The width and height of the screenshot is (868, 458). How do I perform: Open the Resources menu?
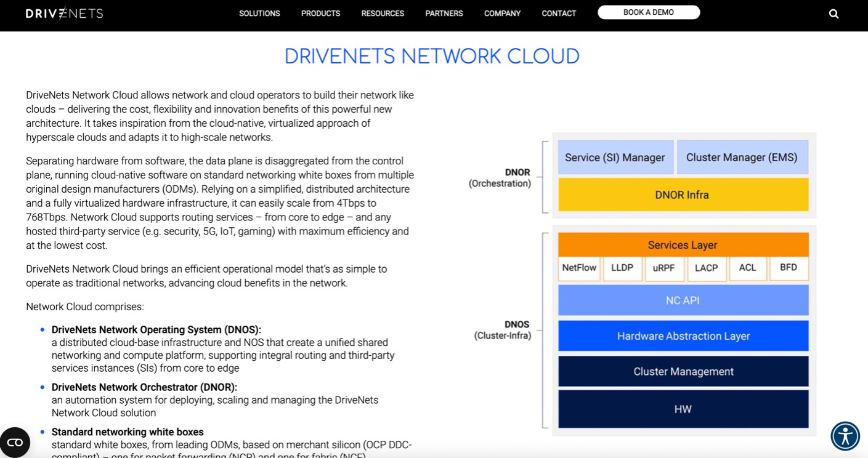(383, 14)
